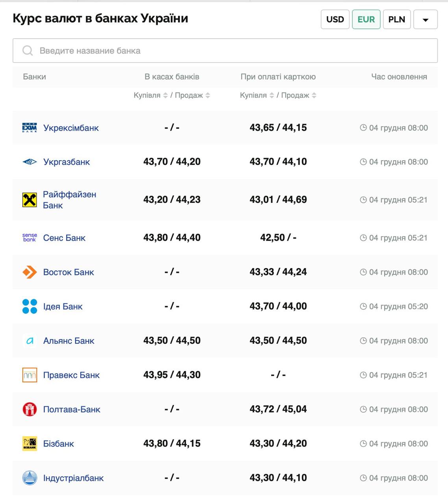Click the Індустріалбанк round logo
This screenshot has height=504, width=448.
point(30,478)
